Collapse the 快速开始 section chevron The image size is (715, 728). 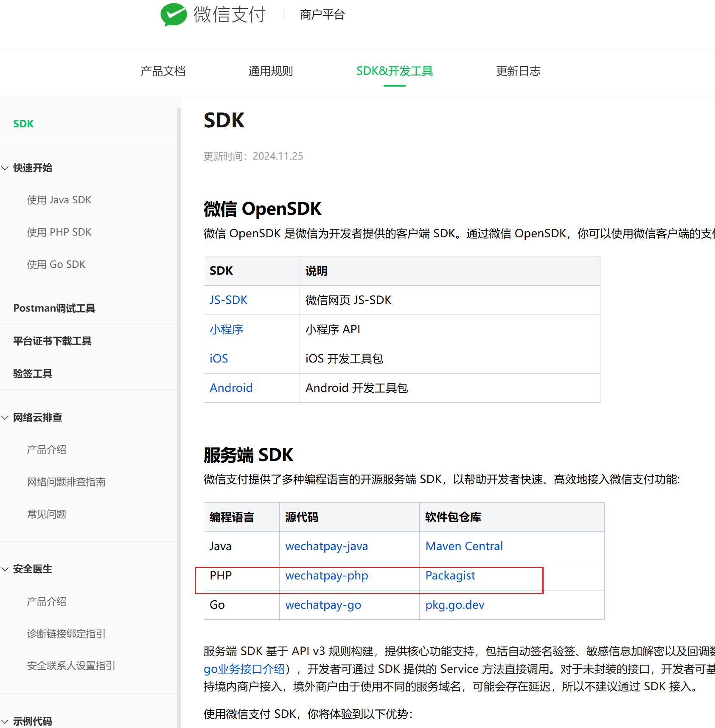(5, 168)
